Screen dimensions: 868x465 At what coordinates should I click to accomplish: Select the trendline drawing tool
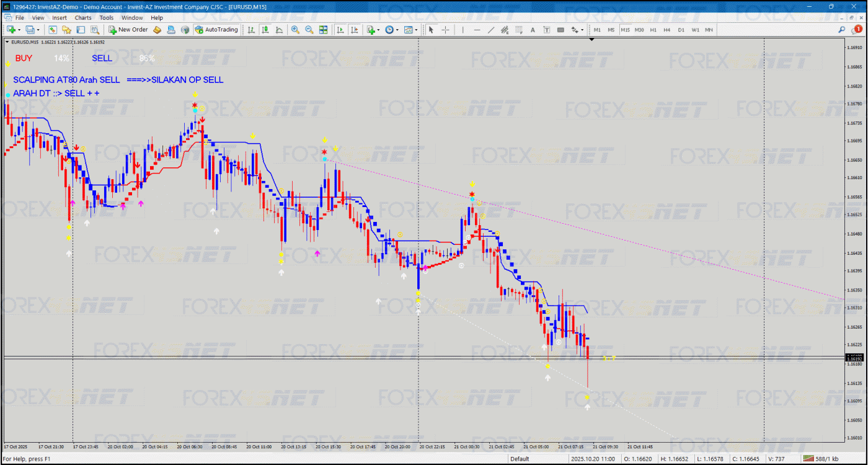pyautogui.click(x=491, y=30)
